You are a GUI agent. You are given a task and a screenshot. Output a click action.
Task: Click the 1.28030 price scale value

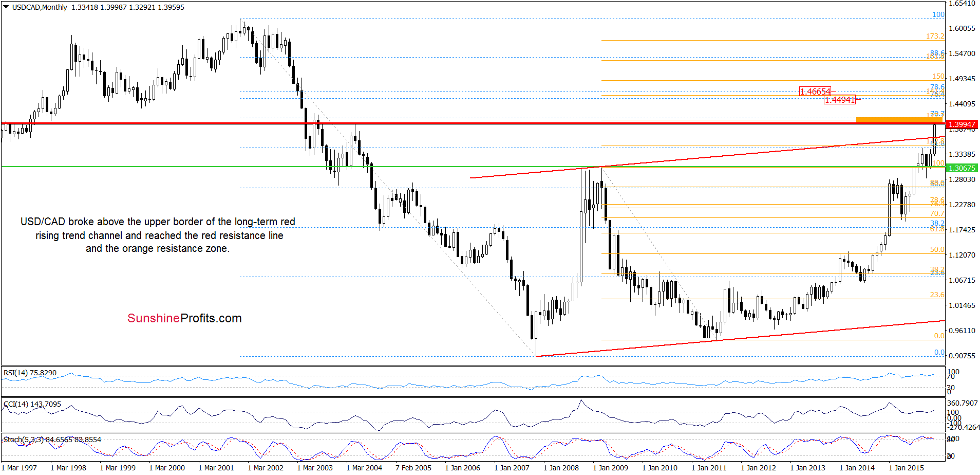pyautogui.click(x=962, y=179)
